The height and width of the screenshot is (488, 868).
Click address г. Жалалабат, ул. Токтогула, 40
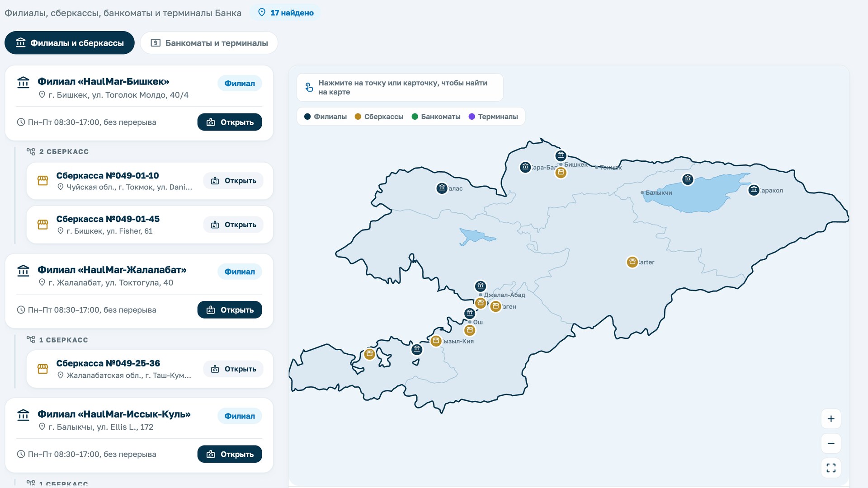point(111,282)
